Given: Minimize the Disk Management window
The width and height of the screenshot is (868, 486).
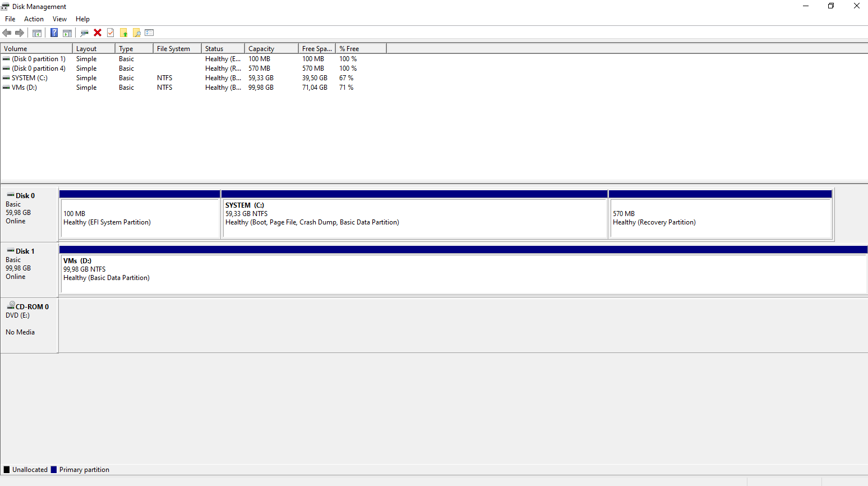Looking at the screenshot, I should 806,6.
